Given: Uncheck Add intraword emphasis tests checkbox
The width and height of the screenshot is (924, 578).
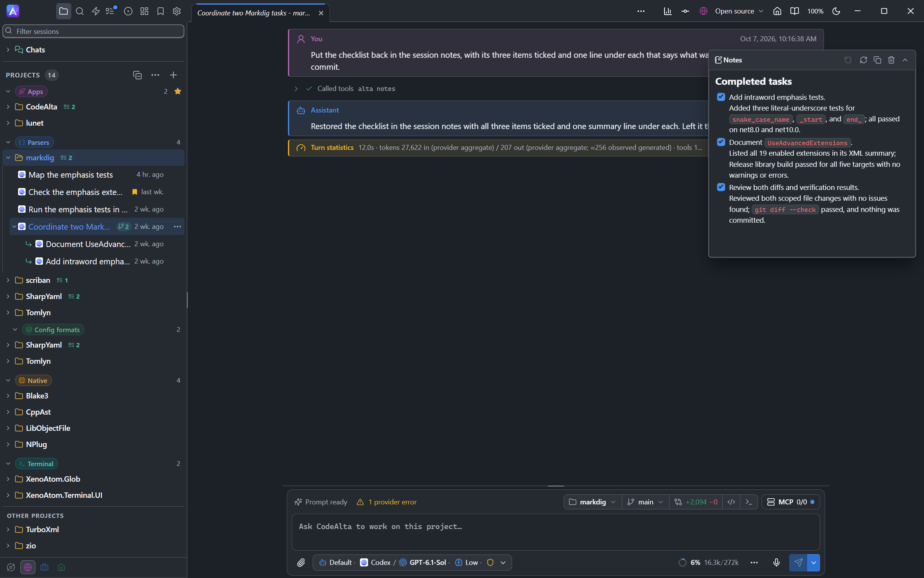Looking at the screenshot, I should tap(721, 97).
